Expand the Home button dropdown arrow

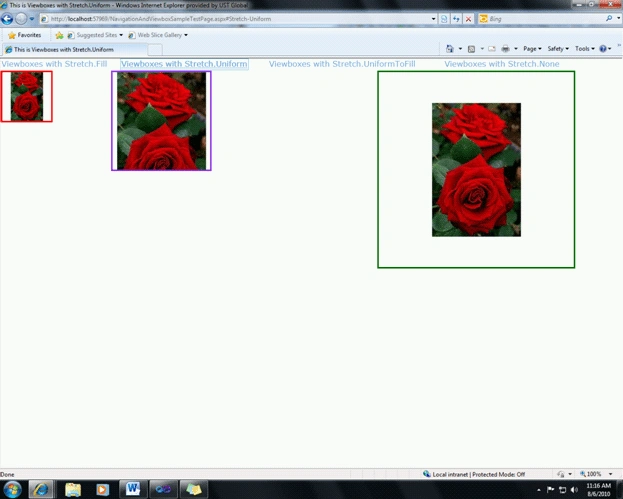click(460, 48)
